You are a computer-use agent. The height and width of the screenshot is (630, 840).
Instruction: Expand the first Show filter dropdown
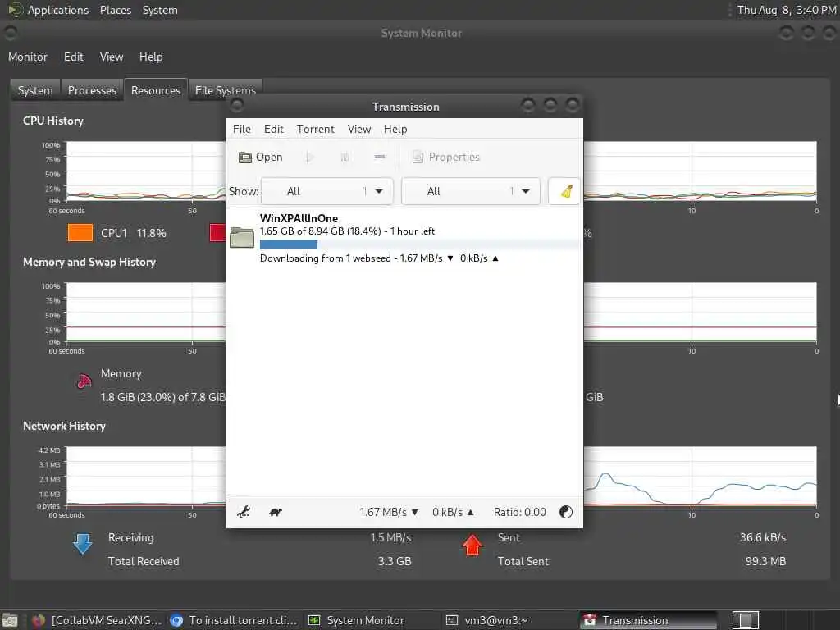point(326,191)
